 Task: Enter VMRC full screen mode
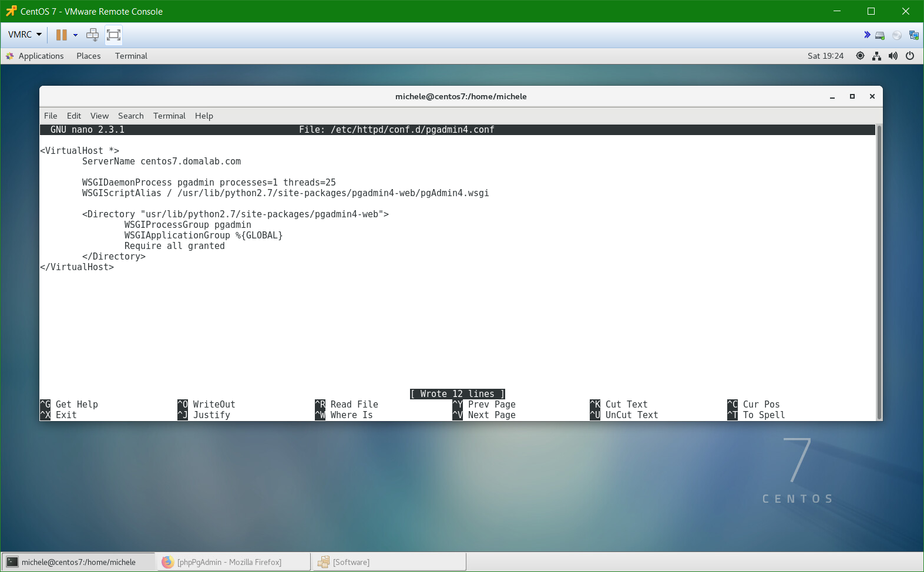click(x=113, y=35)
